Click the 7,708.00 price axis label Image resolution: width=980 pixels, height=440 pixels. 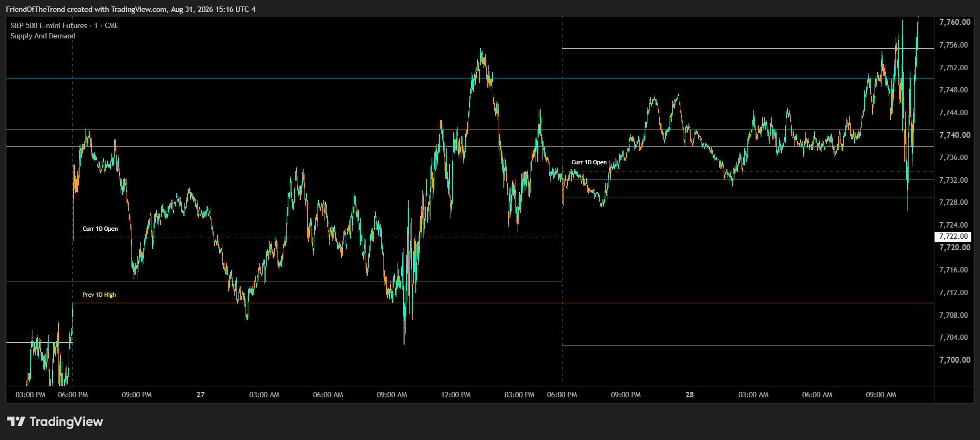tap(955, 315)
